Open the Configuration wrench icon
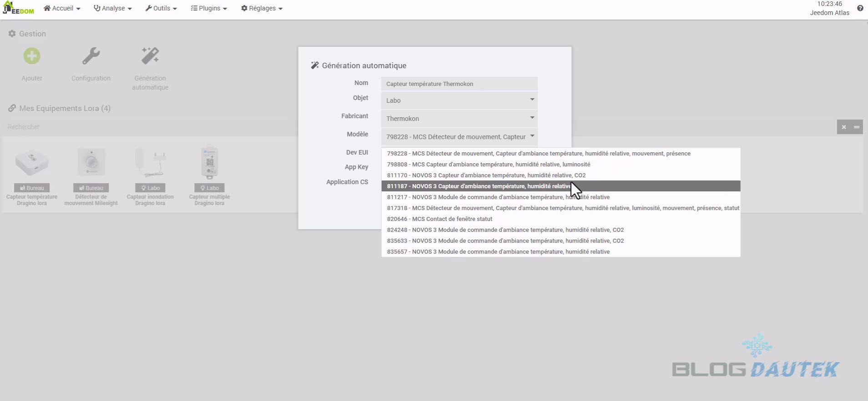This screenshot has height=401, width=868. coord(91,56)
